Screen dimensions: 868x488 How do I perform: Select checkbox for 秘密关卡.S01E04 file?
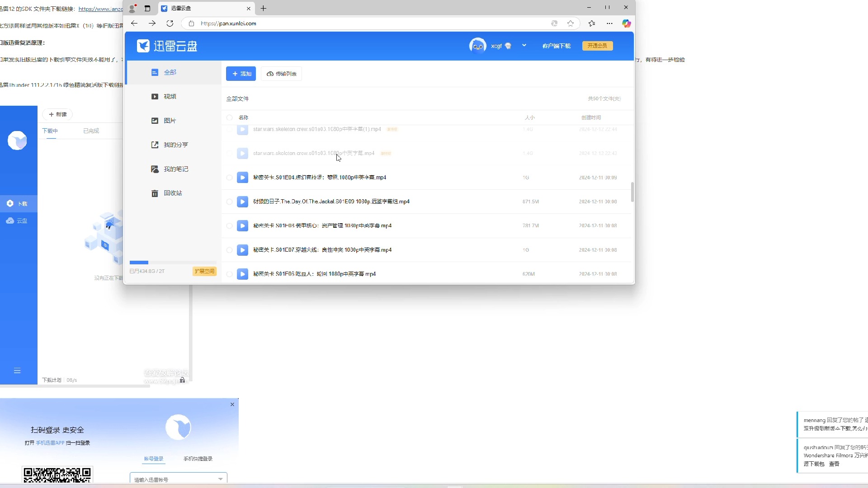point(229,178)
